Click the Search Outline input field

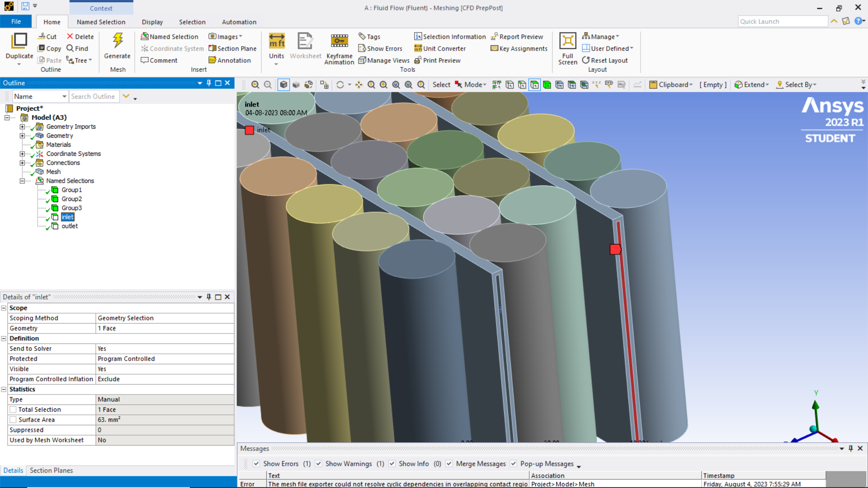pyautogui.click(x=94, y=96)
